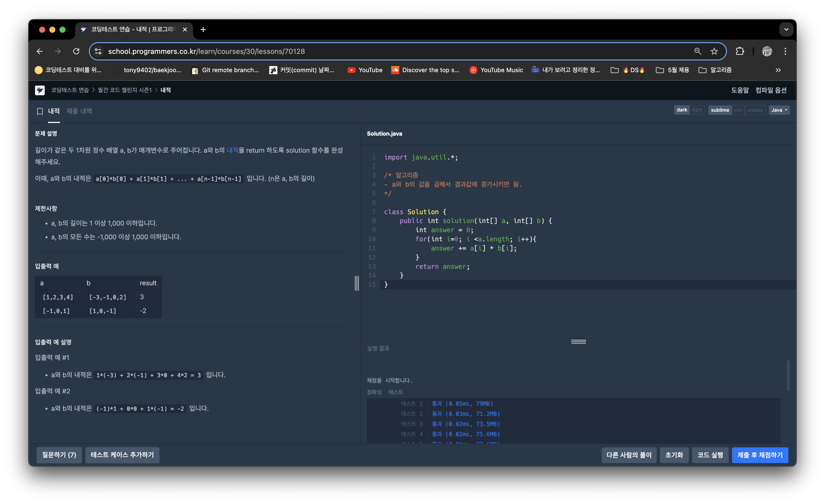The width and height of the screenshot is (825, 504).
Task: Click the zoom magnifier icon in address bar
Action: [x=698, y=51]
